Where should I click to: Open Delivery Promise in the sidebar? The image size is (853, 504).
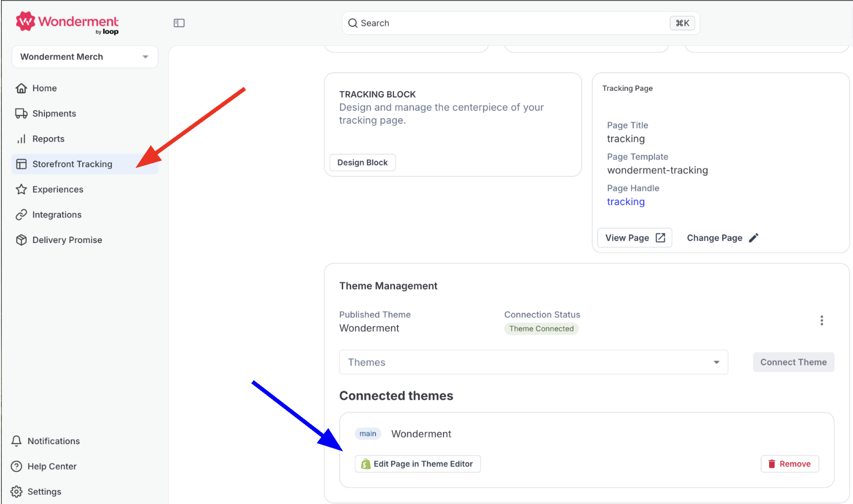(x=85, y=240)
